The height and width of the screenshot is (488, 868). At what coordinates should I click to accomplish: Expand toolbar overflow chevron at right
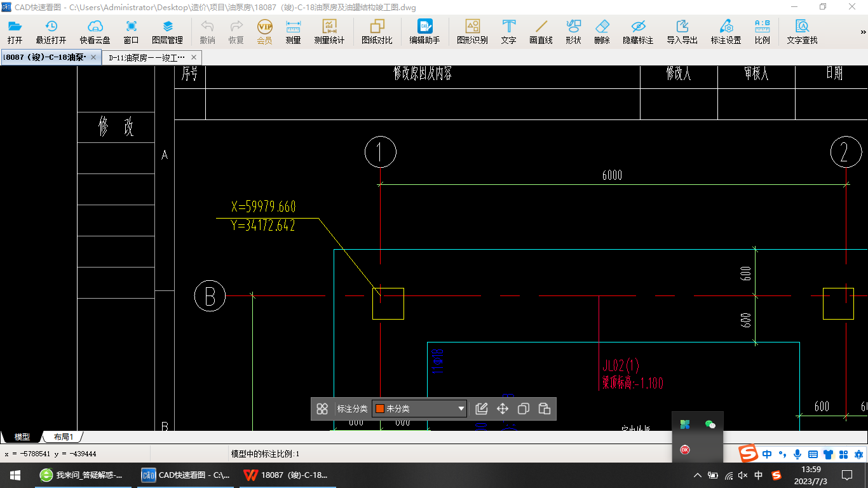864,32
